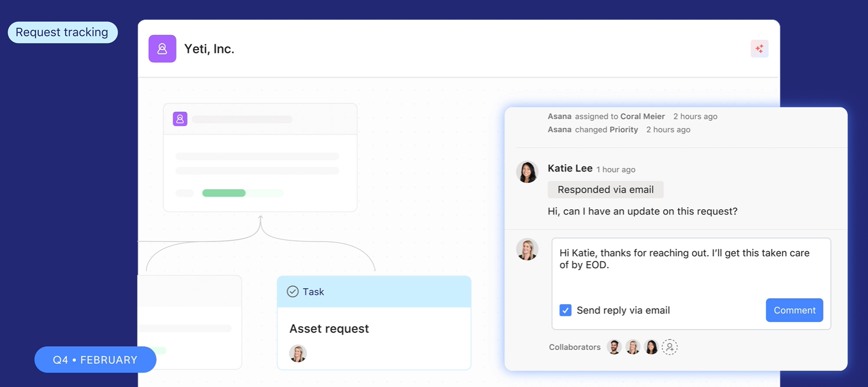Open the Asset request task title
Image resolution: width=868 pixels, height=387 pixels.
coord(329,329)
